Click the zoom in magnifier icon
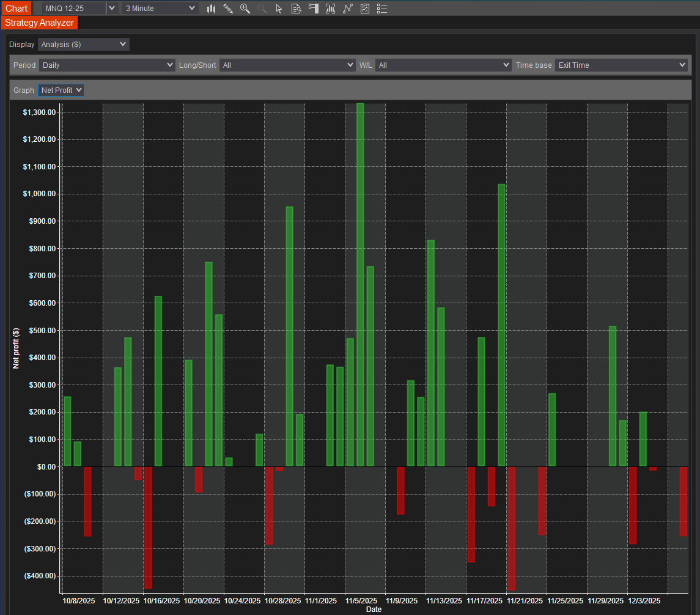Image resolution: width=700 pixels, height=615 pixels. point(245,9)
